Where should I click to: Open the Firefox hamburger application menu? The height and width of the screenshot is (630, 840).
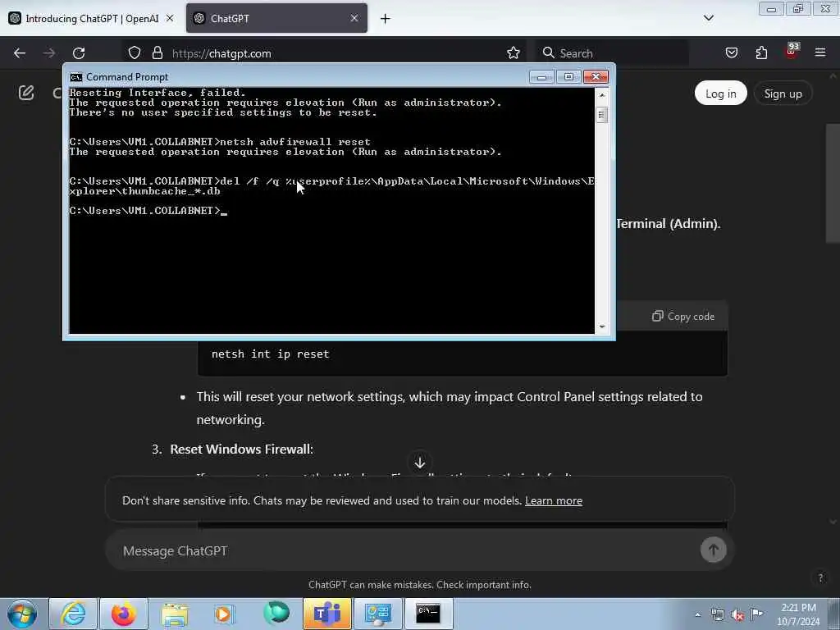(820, 52)
